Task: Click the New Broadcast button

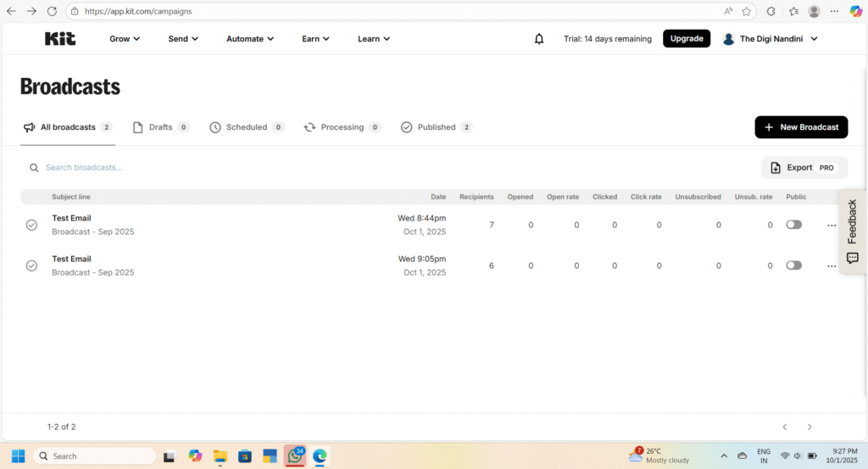Action: tap(800, 127)
